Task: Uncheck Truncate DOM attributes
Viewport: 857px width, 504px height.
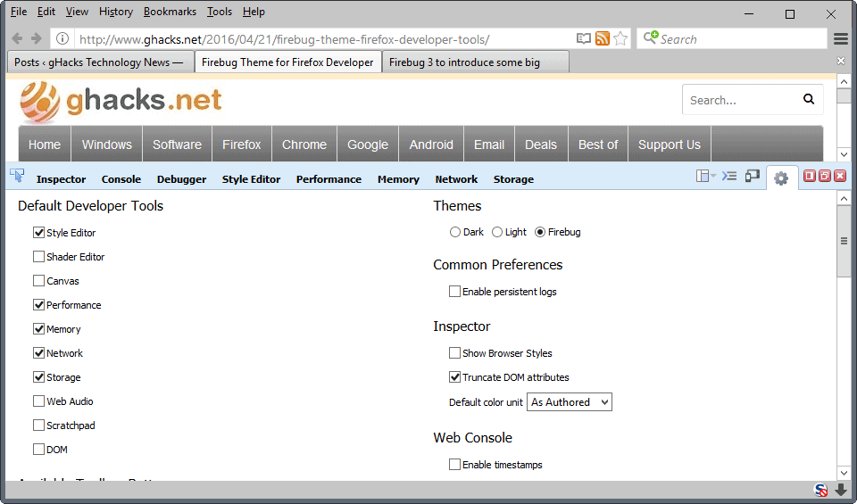Action: 455,377
